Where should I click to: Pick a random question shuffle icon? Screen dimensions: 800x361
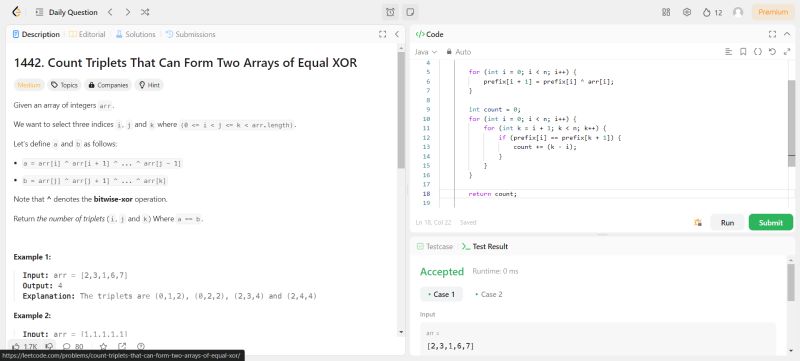pyautogui.click(x=145, y=12)
